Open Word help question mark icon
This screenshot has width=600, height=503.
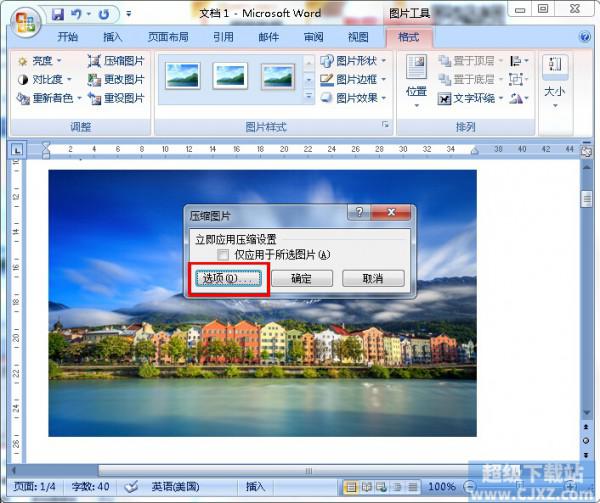click(584, 37)
